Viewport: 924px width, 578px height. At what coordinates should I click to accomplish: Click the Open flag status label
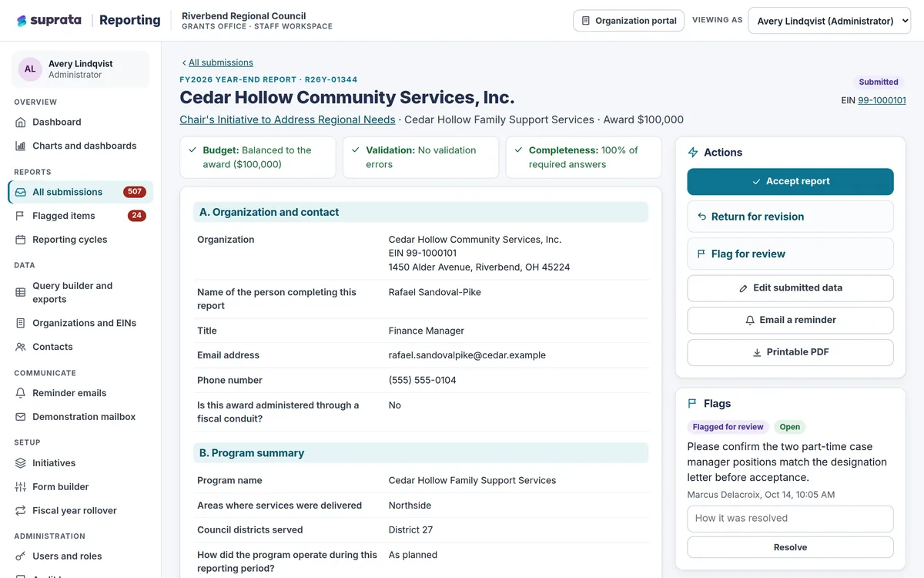coord(789,427)
